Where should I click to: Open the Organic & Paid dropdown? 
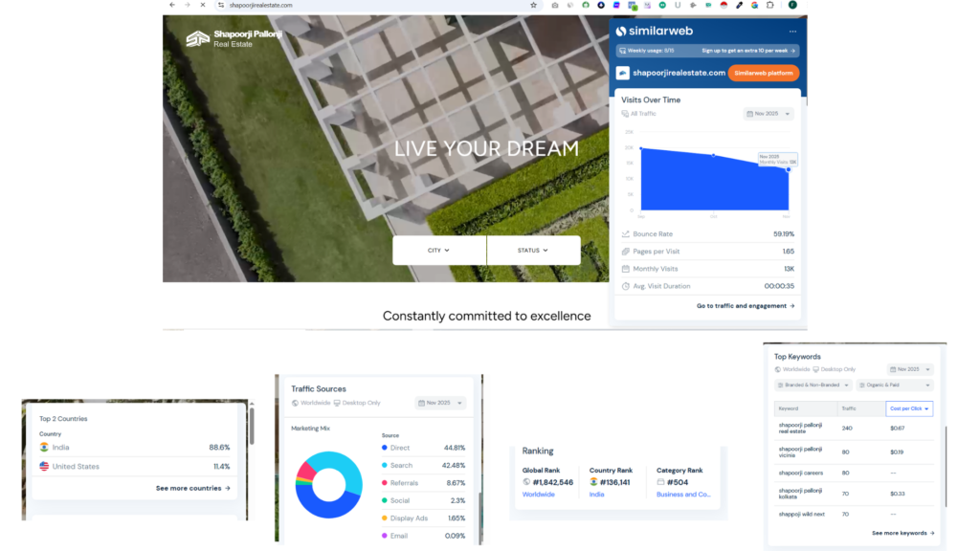[x=893, y=386]
